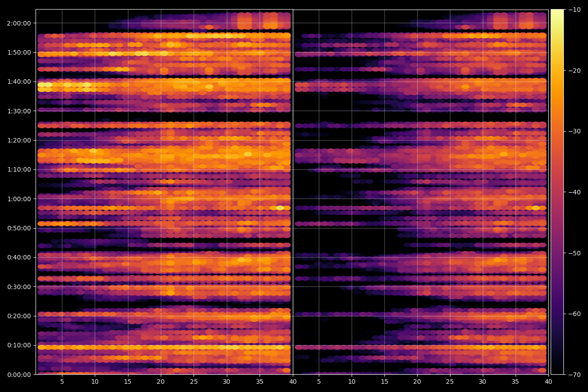Image resolution: width=588 pixels, height=392 pixels.
Task: Click the 1:20:00 time axis label
Action: pos(19,140)
